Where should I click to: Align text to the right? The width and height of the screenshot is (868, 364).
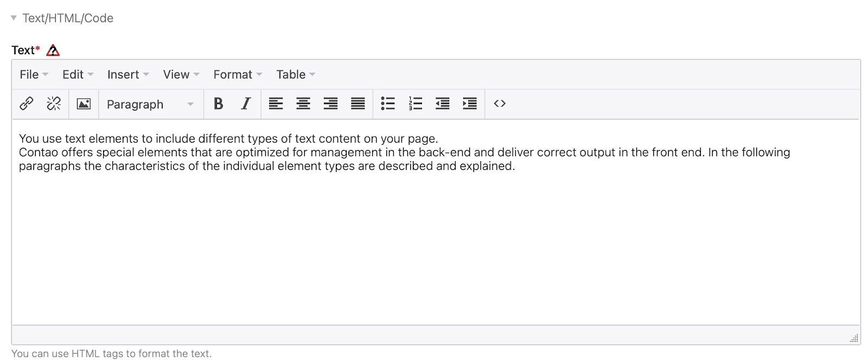click(330, 104)
